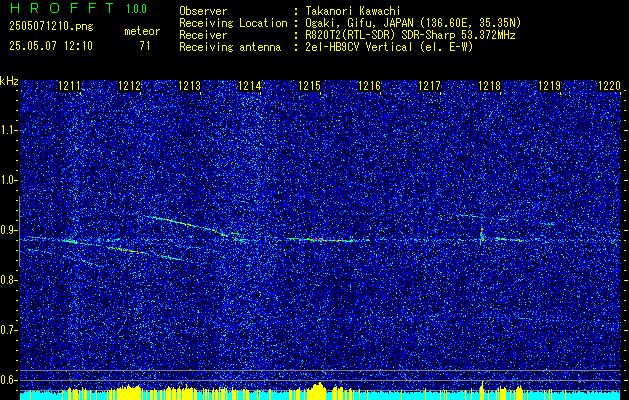
Task: Click the 0.8 kHz axis label
Action: [x=7, y=280]
